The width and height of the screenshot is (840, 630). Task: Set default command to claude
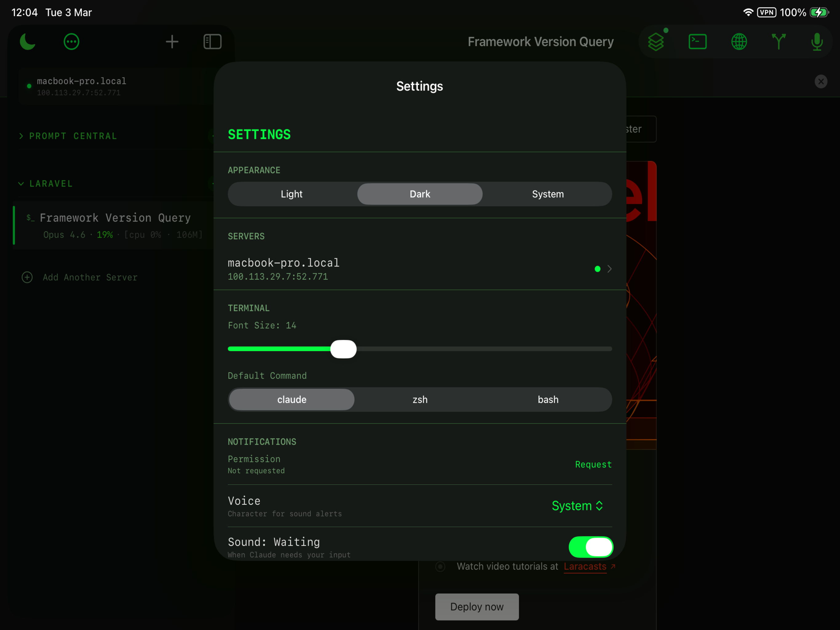click(x=292, y=400)
